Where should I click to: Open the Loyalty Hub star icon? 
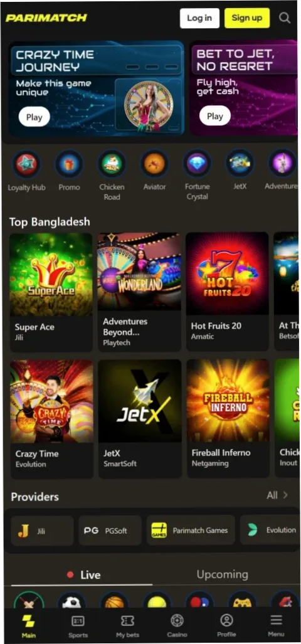[26, 164]
